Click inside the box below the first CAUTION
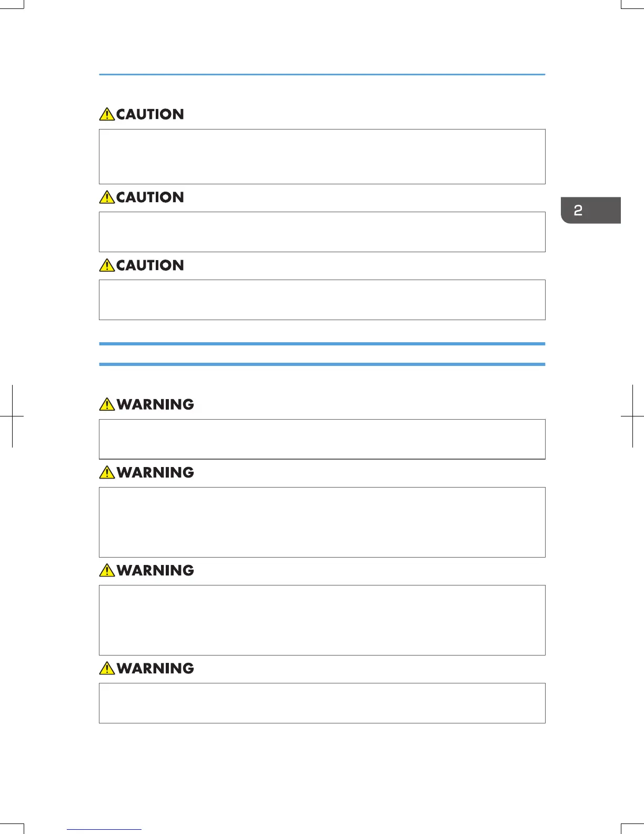This screenshot has height=834, width=644. (x=322, y=156)
